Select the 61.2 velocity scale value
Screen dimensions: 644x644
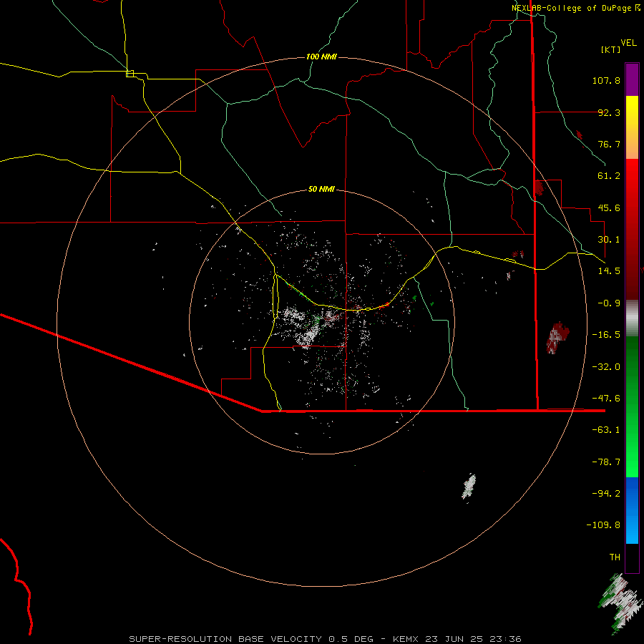pyautogui.click(x=609, y=176)
